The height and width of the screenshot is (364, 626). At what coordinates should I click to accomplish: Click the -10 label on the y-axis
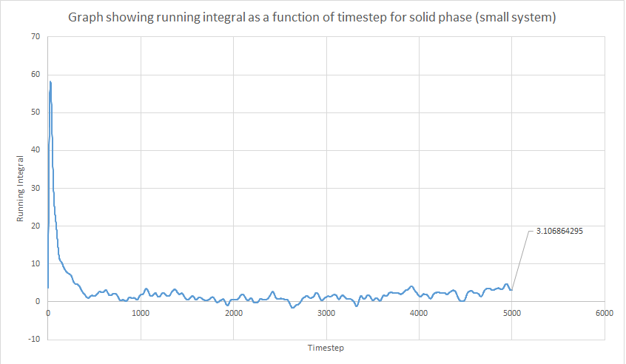point(33,339)
